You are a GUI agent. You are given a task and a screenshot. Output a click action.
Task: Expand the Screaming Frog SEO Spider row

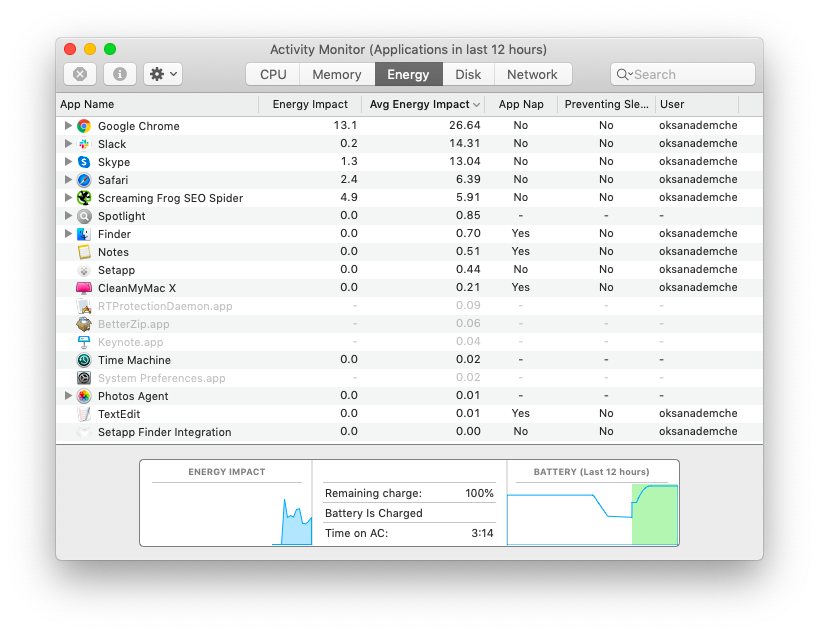tap(68, 197)
